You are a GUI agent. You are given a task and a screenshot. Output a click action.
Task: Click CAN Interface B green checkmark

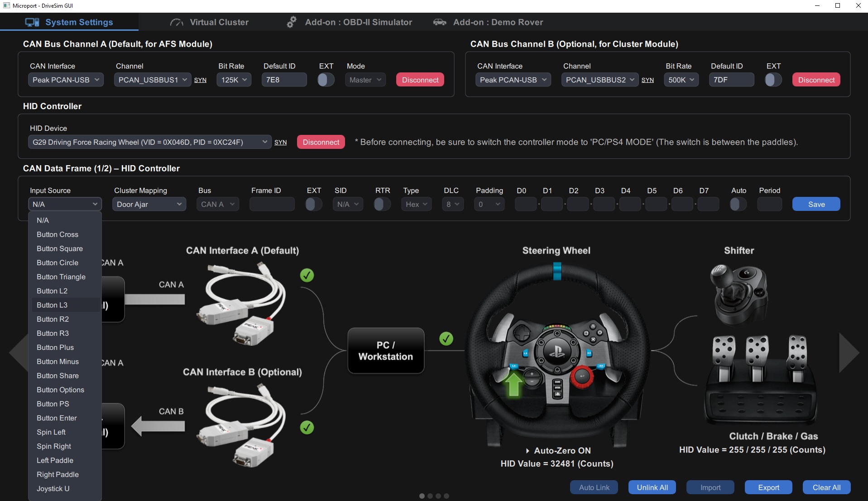tap(307, 427)
